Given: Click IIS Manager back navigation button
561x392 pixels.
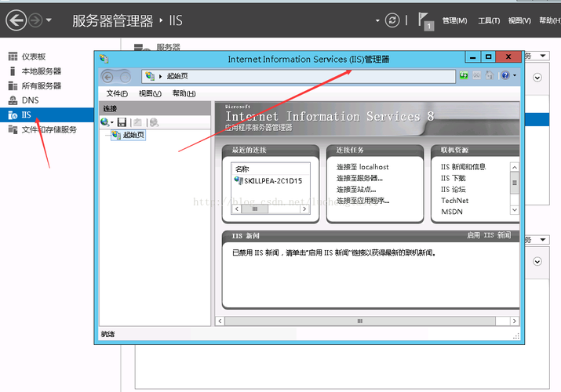Looking at the screenshot, I should point(107,77).
